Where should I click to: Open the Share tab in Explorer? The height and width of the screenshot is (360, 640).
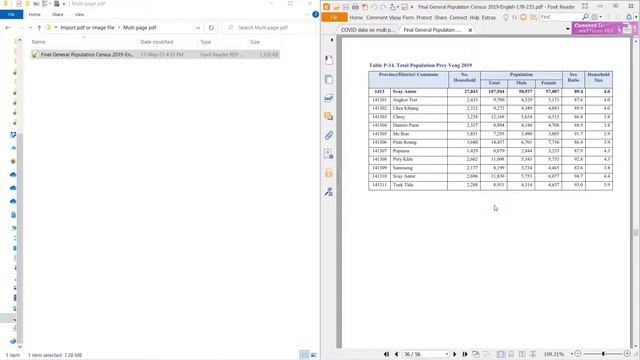58,14
